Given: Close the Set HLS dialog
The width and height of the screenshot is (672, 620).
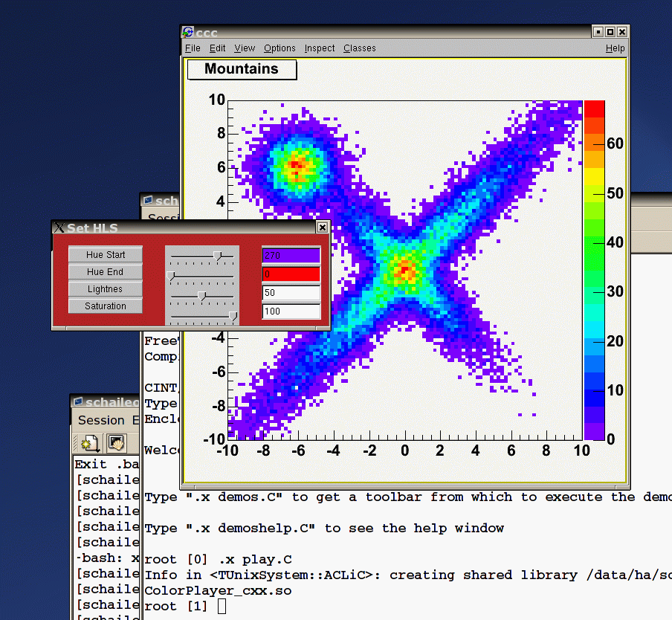Looking at the screenshot, I should pos(322,227).
